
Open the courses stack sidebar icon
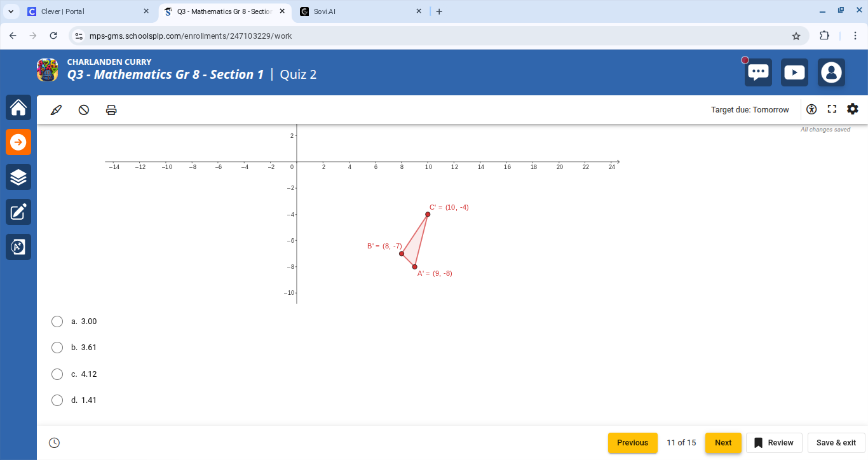tap(18, 177)
